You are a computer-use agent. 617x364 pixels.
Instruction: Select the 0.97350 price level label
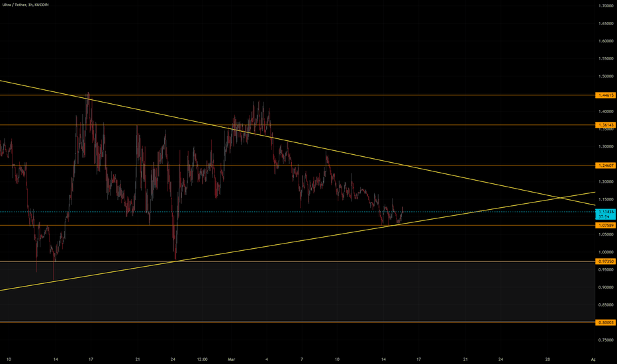606,261
